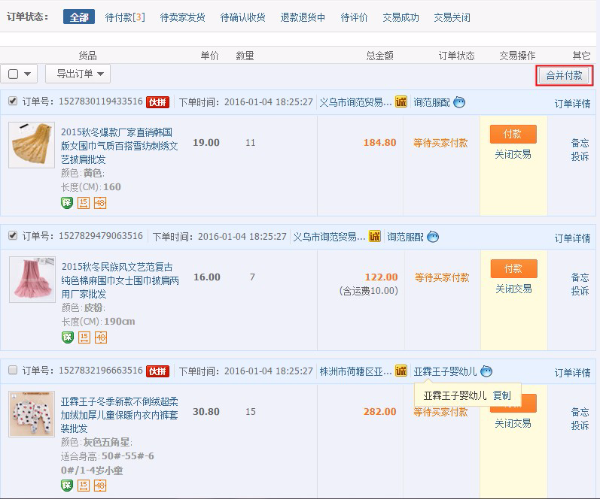Click the Wangwang chat icon beside 亚霖王子婴幼儿
This screenshot has height=499, width=600.
tap(487, 371)
